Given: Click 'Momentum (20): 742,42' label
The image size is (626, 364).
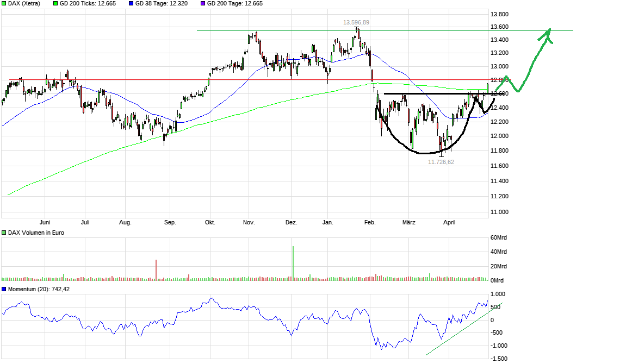Looking at the screenshot, I should pyautogui.click(x=39, y=290).
